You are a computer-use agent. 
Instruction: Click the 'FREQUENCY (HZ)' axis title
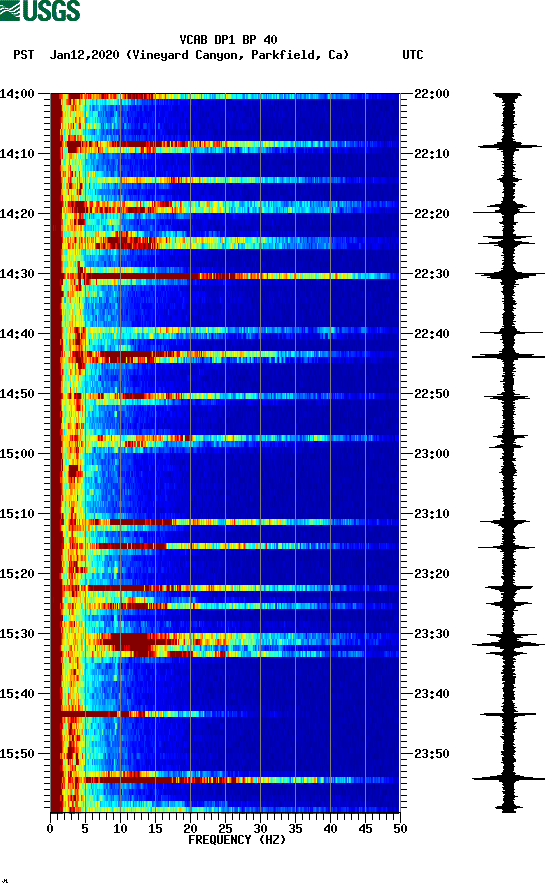(237, 840)
